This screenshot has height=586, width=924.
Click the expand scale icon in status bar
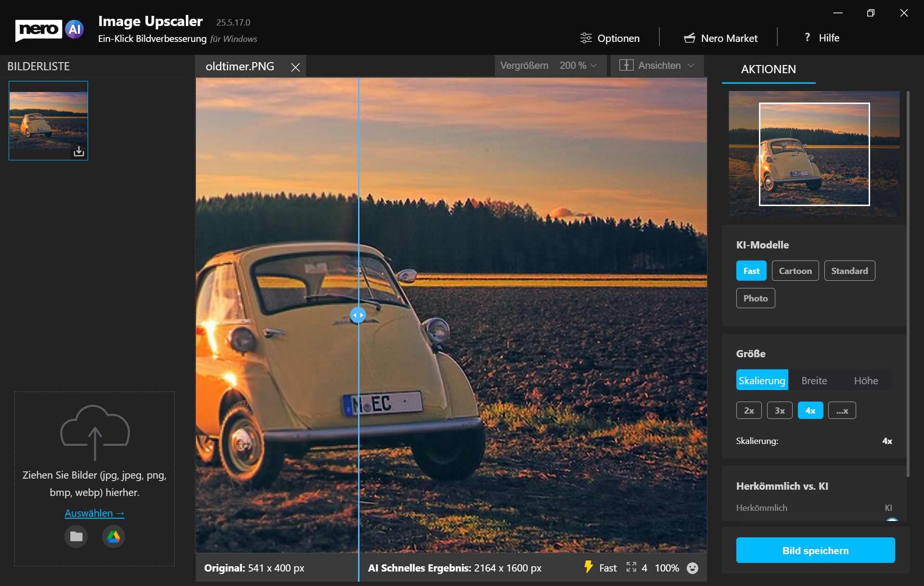click(x=631, y=567)
